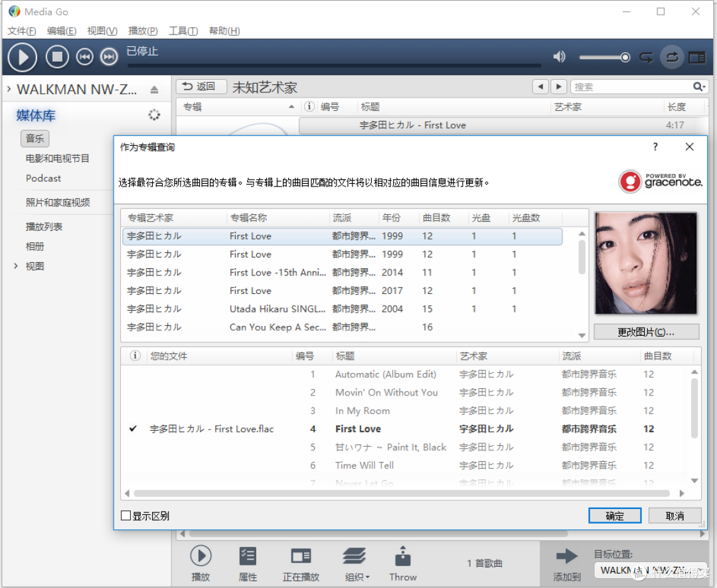The height and width of the screenshot is (588, 717).
Task: Select First Love -15th Anni... album row
Action: [x=342, y=273]
